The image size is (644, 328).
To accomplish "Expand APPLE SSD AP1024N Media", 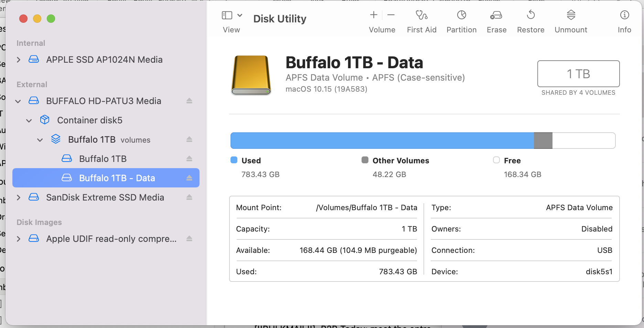I will (19, 60).
